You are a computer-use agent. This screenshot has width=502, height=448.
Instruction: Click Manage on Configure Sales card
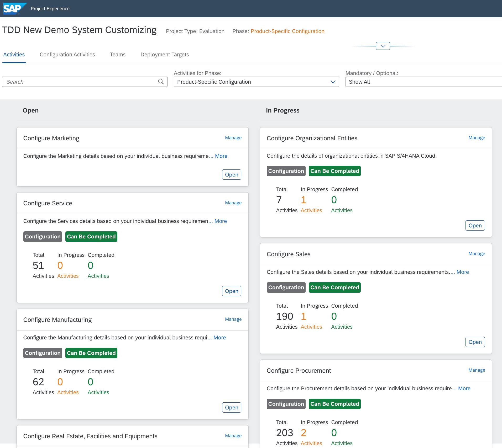pos(477,254)
